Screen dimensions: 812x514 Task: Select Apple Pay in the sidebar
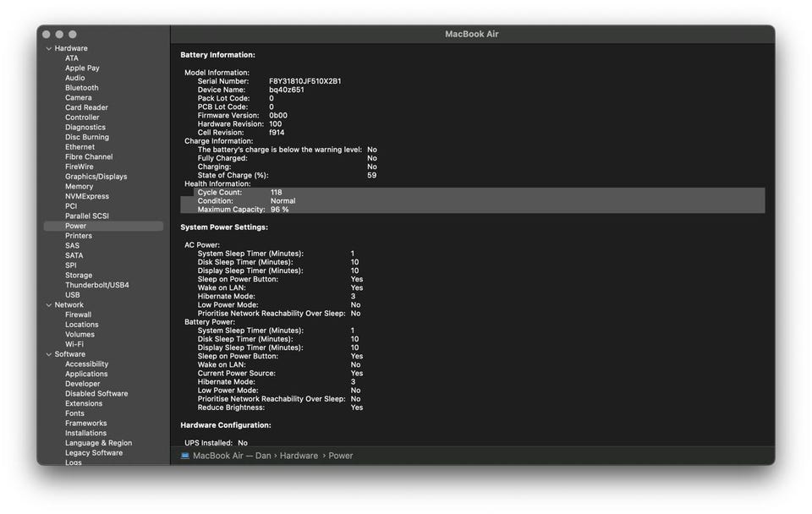pos(82,68)
